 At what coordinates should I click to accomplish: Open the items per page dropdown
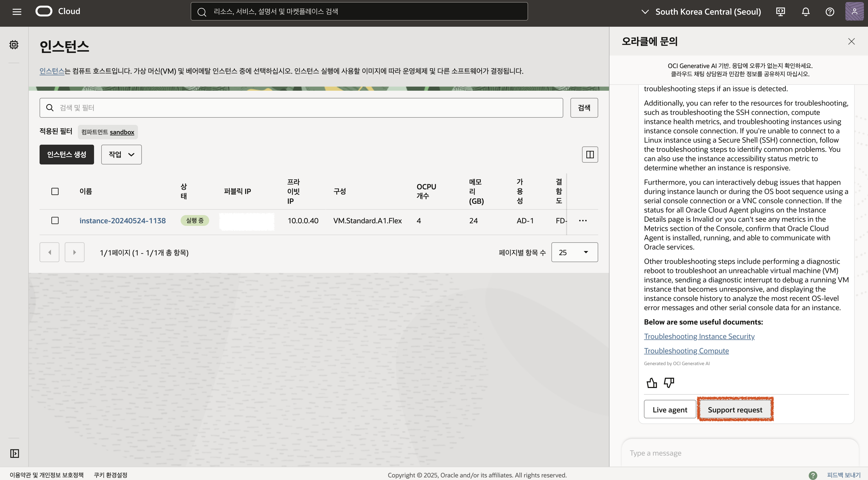point(574,252)
